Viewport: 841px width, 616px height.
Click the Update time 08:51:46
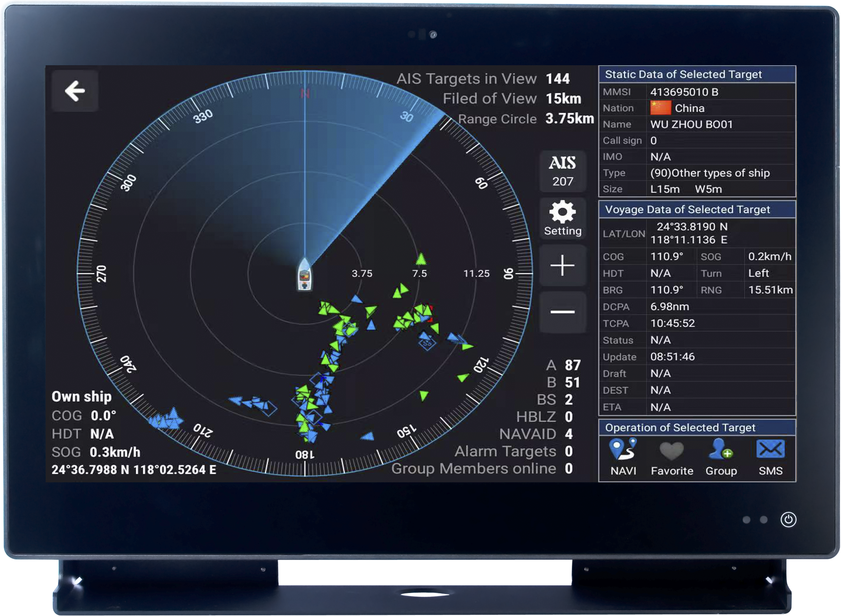[x=673, y=356]
